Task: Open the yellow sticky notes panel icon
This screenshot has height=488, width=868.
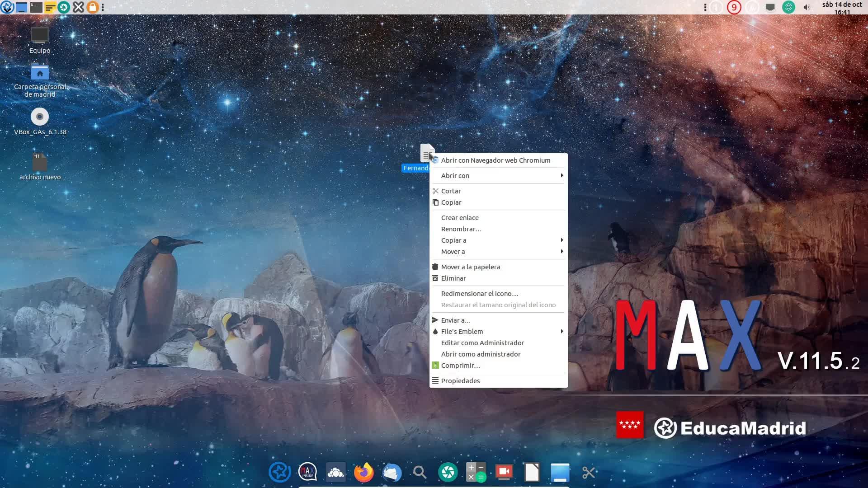Action: (50, 7)
